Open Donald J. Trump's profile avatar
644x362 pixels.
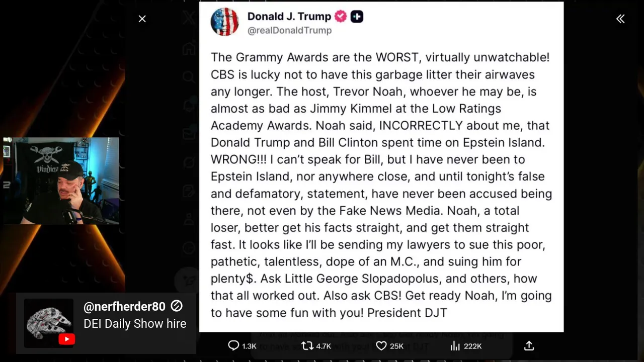224,22
